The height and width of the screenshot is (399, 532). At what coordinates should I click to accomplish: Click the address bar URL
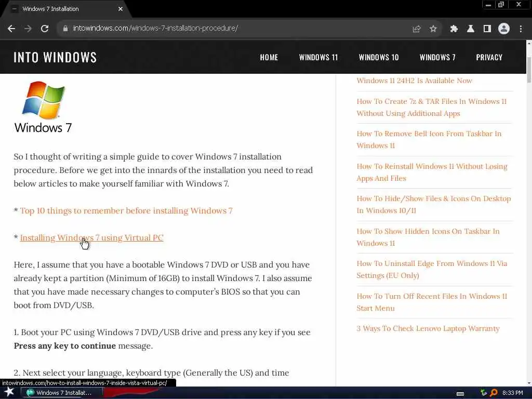click(155, 28)
